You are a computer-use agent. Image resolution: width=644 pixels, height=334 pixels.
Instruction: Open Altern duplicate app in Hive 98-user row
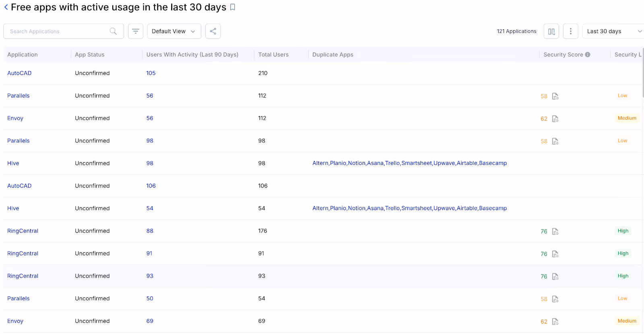click(320, 163)
